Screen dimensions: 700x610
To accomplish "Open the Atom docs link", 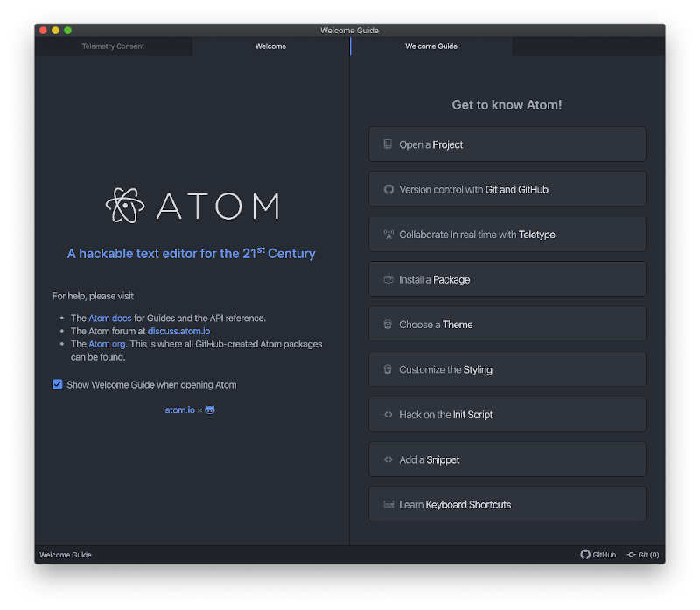I will point(109,318).
